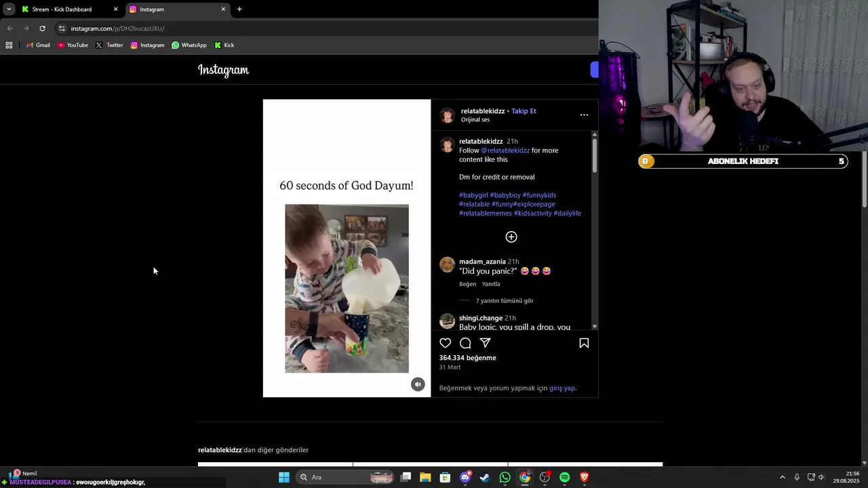The height and width of the screenshot is (488, 868).
Task: Open OBS Studio from the taskbar
Action: (x=545, y=477)
